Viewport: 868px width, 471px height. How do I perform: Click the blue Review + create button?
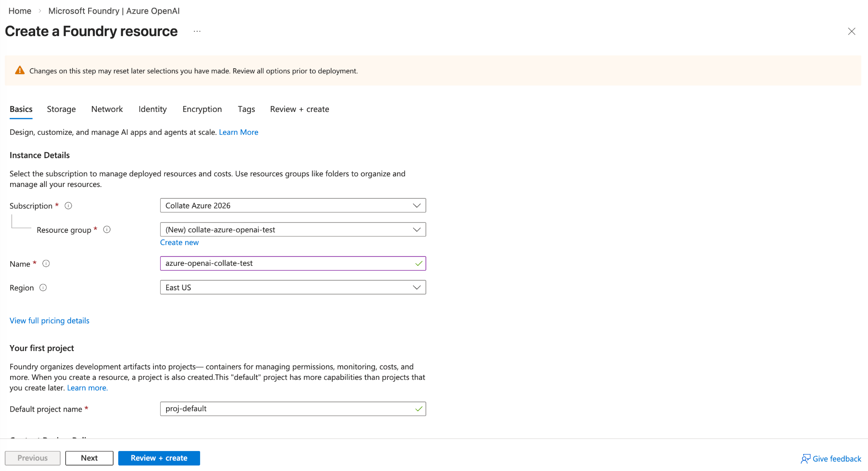point(159,458)
